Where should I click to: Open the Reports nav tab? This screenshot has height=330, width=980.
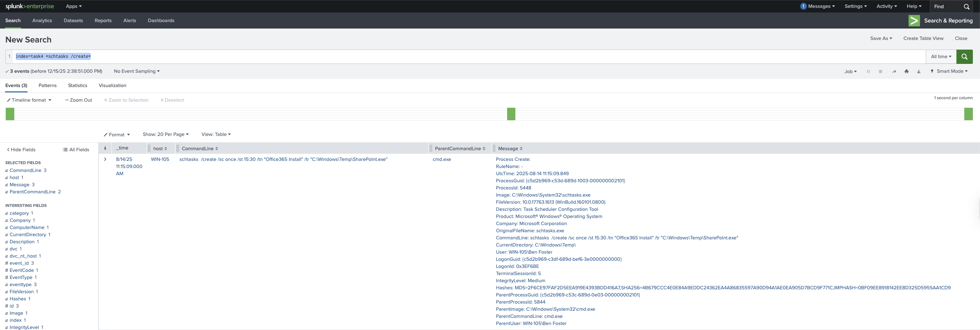(x=103, y=21)
